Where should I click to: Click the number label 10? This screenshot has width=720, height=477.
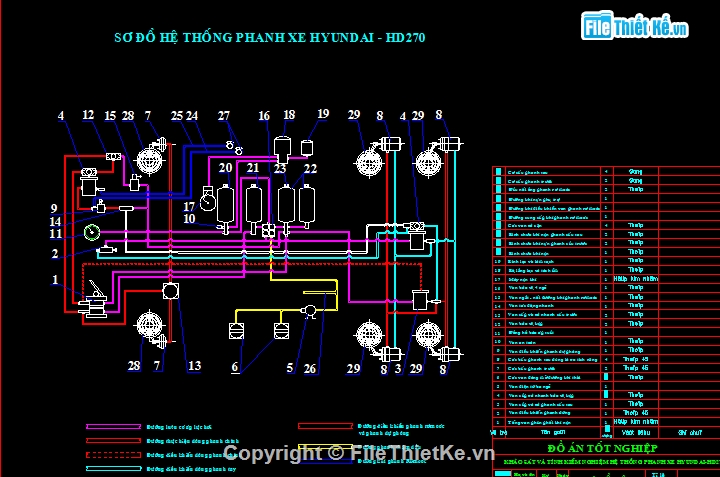tap(190, 219)
